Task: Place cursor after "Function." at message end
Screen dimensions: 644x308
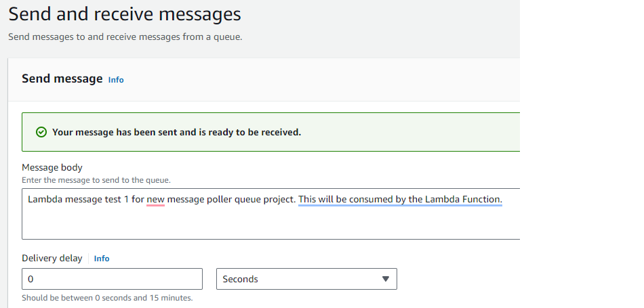Action: (x=503, y=199)
